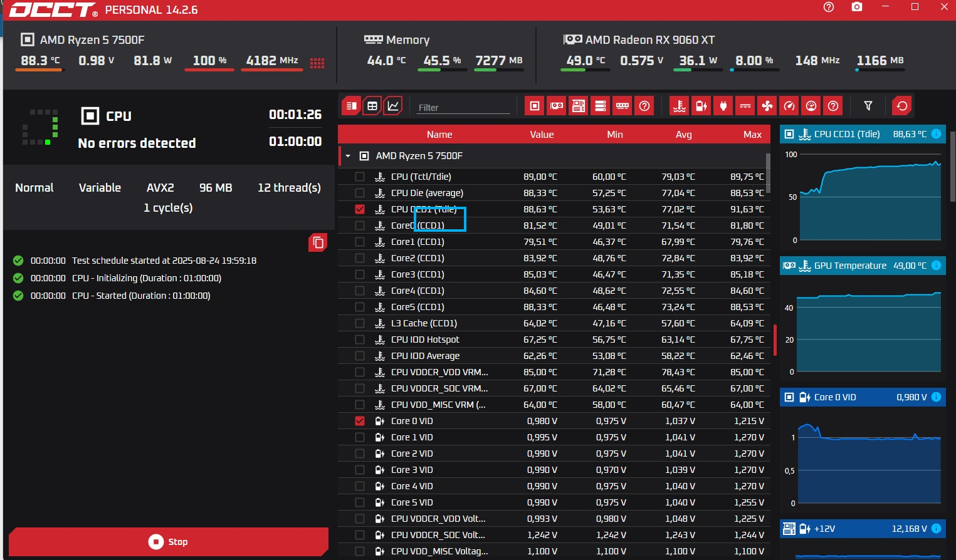Open per-core grid icon next to 4182 MHz
Viewport: 956px width, 560px height.
click(x=317, y=63)
